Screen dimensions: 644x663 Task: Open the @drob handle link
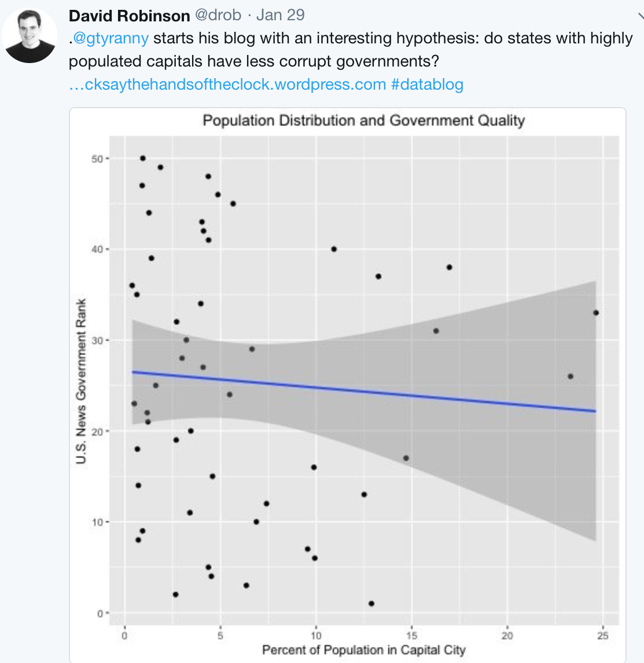218,15
